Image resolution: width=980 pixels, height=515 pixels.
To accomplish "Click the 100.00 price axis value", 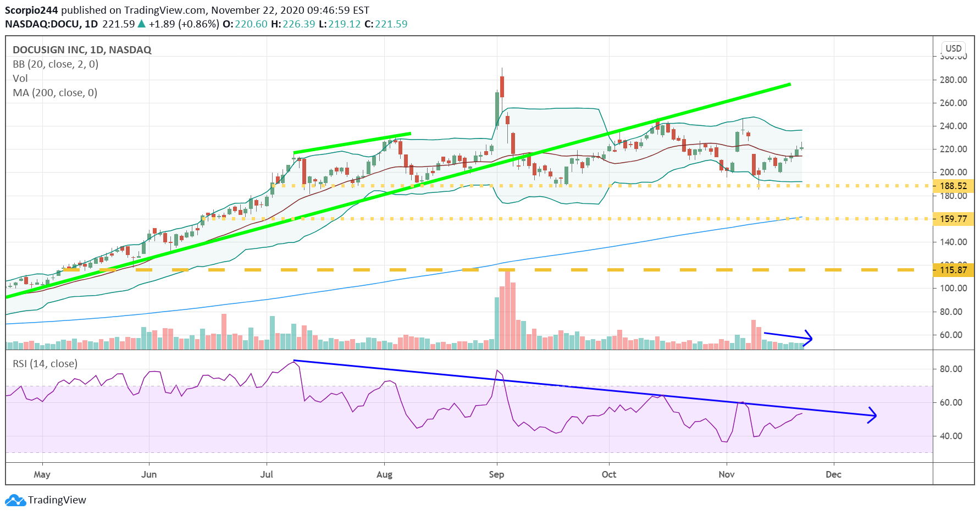I will [x=954, y=288].
